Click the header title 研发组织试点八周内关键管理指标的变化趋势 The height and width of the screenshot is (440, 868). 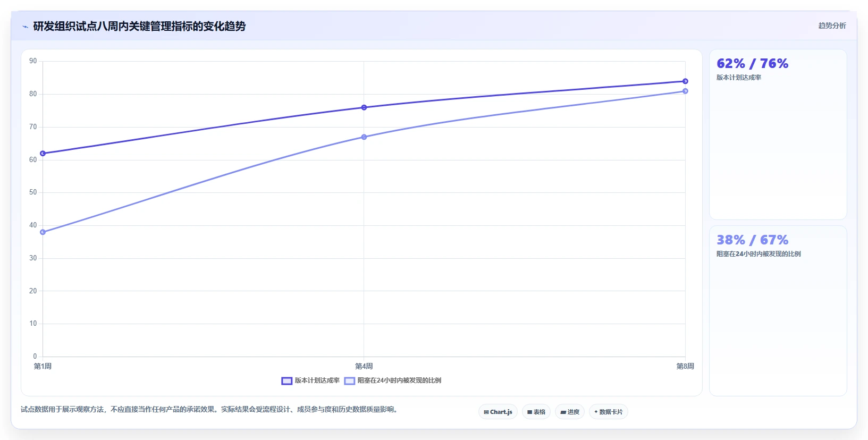click(x=139, y=26)
